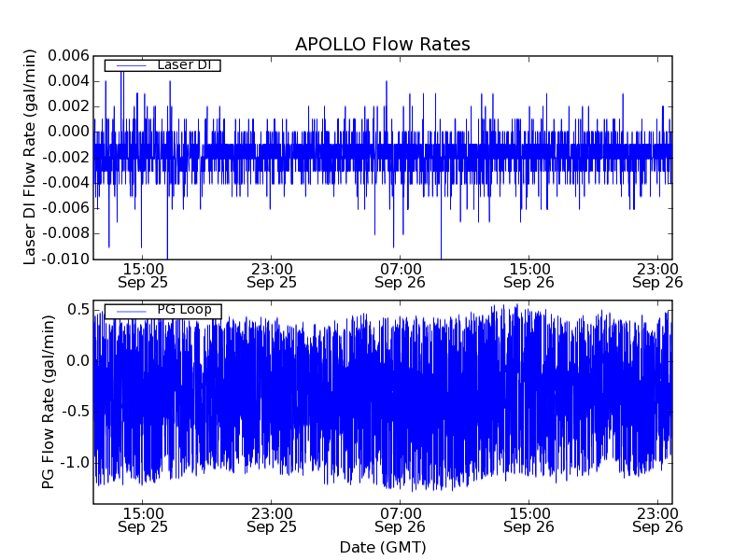
Task: Click 07:00 Sep 26 label under PG plot
Action: coord(401,521)
